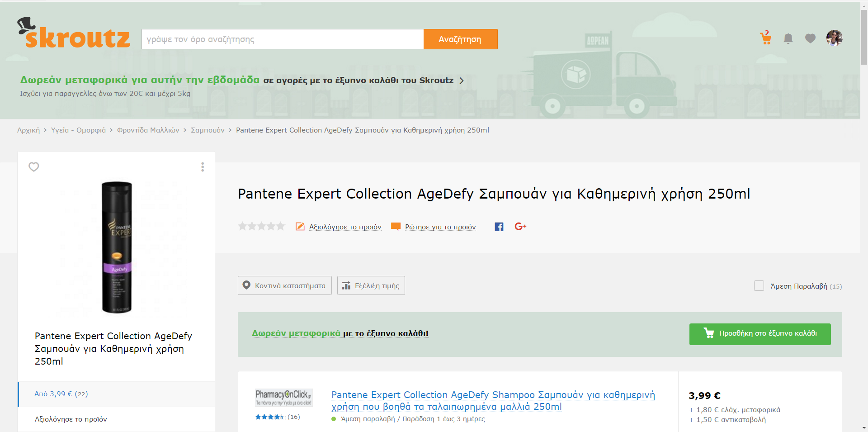The width and height of the screenshot is (868, 432).
Task: Go to Αρχική breadcrumb
Action: [28, 130]
